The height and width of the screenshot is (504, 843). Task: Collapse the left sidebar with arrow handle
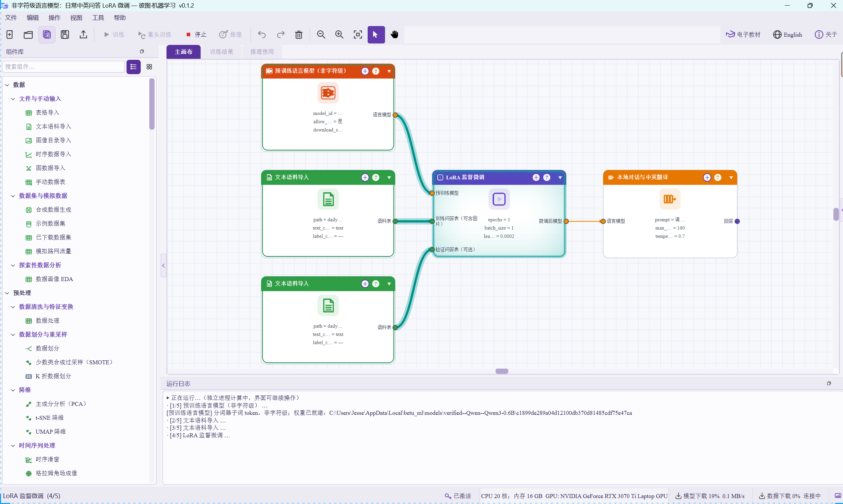(164, 265)
